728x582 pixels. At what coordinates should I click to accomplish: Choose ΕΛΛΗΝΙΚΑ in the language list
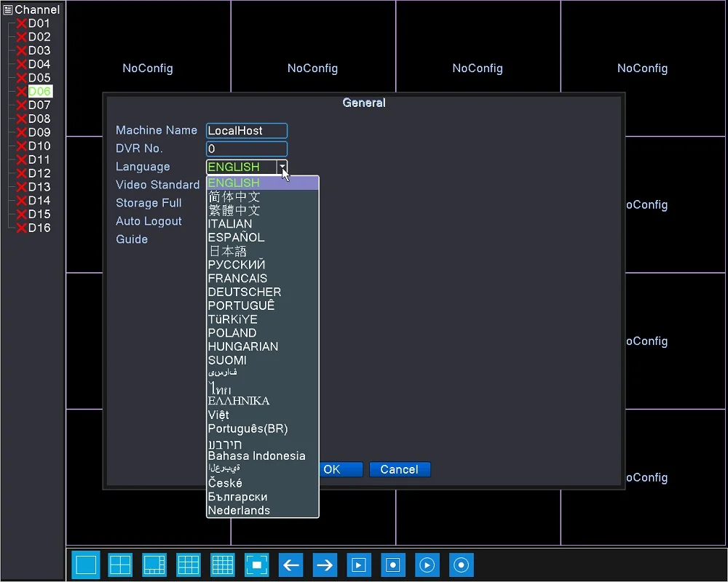point(262,401)
